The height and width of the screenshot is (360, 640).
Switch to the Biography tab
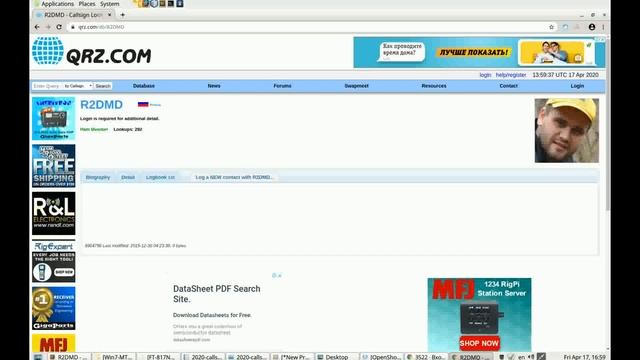(98, 177)
